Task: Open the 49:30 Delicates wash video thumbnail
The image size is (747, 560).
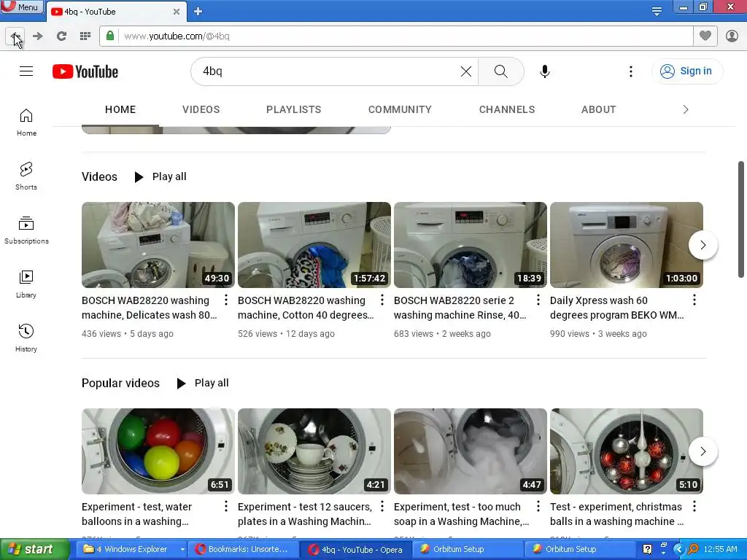Action: [x=158, y=245]
